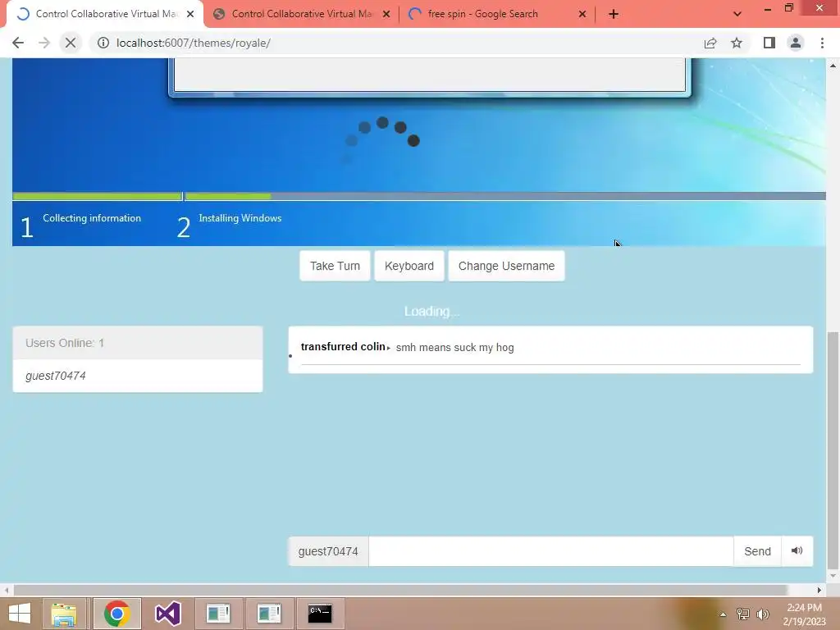Image resolution: width=840 pixels, height=630 pixels.
Task: Click the browser back arrow
Action: tap(18, 43)
